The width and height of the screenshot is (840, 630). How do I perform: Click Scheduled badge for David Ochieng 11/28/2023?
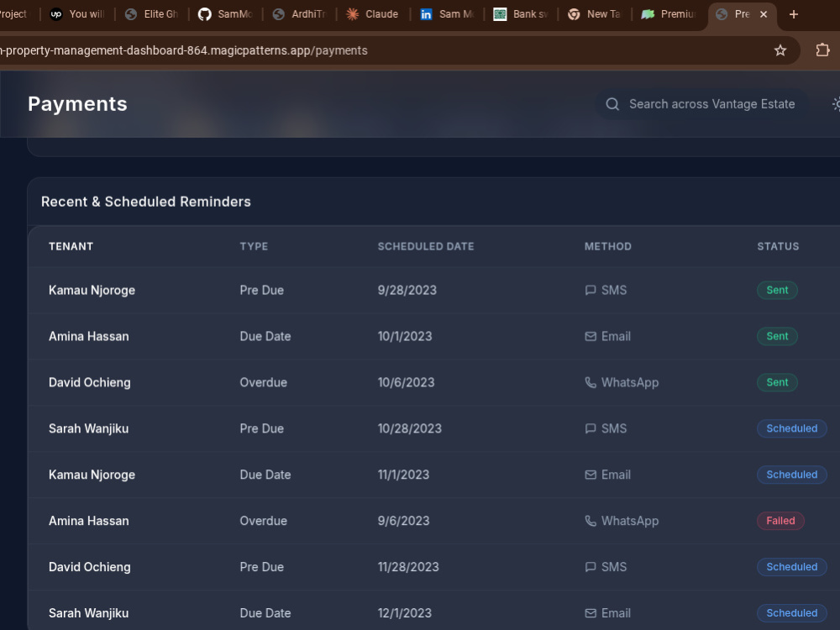tap(792, 567)
